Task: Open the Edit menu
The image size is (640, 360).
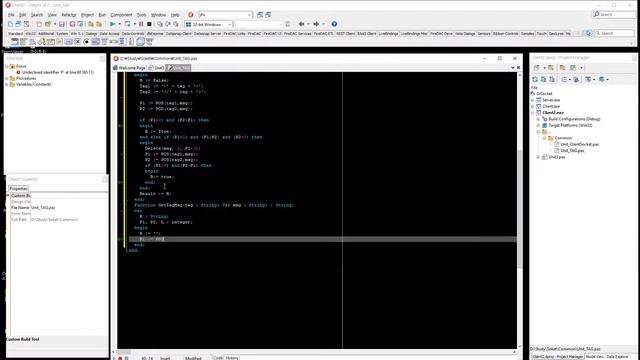Action: pyautogui.click(x=22, y=15)
